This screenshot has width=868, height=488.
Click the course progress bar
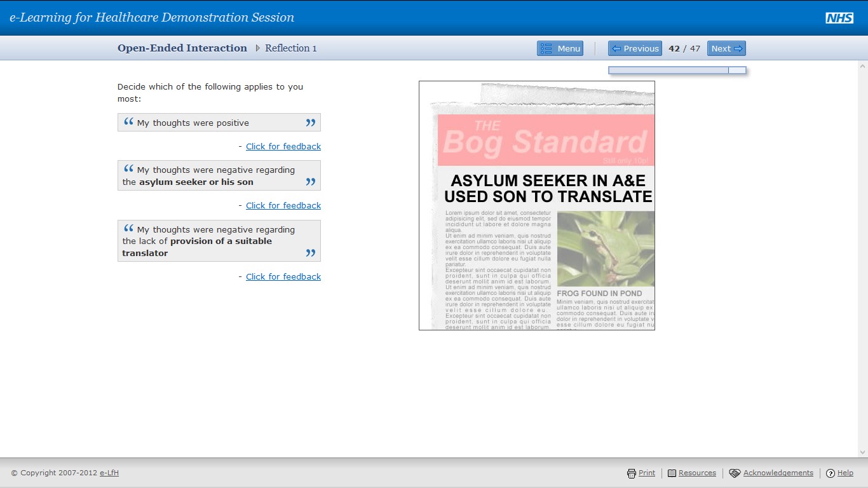(x=677, y=70)
